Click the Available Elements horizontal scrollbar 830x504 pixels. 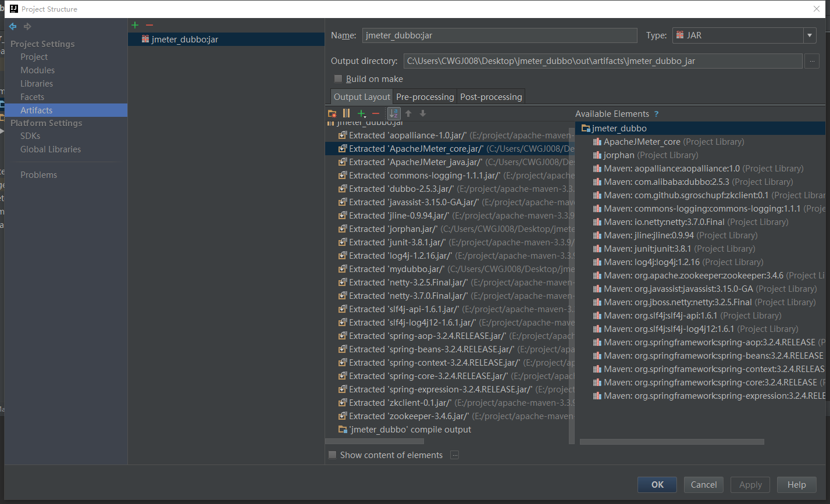(x=672, y=442)
